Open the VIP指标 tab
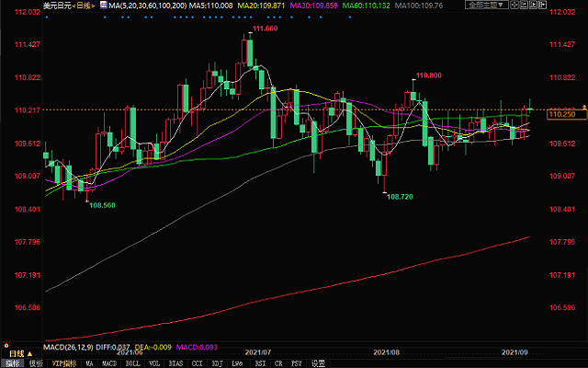The height and width of the screenshot is (368, 588). coord(65,363)
